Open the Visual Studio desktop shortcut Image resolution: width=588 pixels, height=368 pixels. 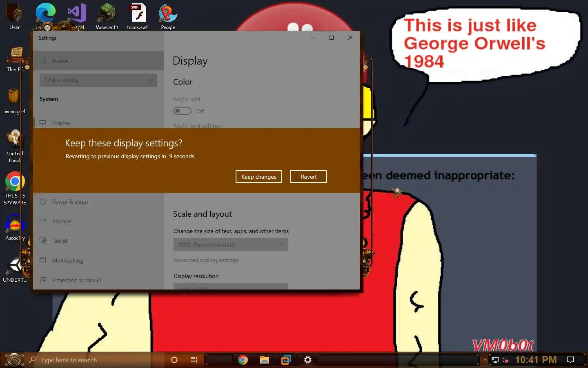pyautogui.click(x=77, y=16)
